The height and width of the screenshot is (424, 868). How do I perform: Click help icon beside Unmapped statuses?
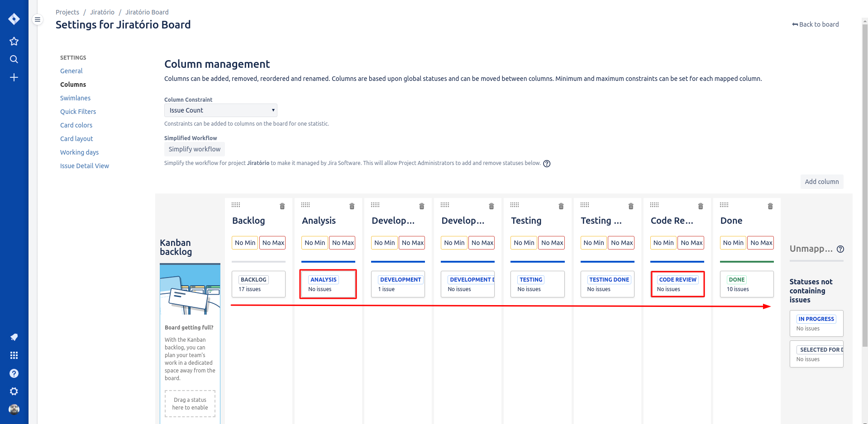[840, 249]
